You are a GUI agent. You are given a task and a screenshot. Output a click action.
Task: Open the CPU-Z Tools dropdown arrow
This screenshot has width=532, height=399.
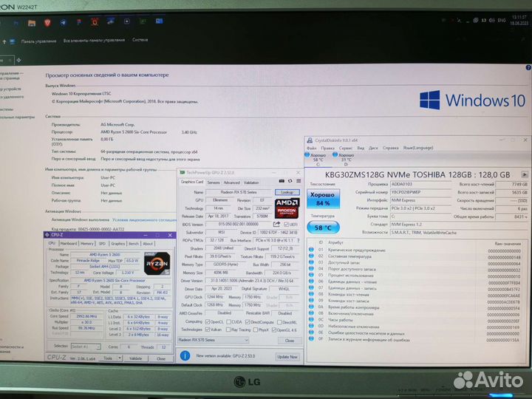[120, 358]
